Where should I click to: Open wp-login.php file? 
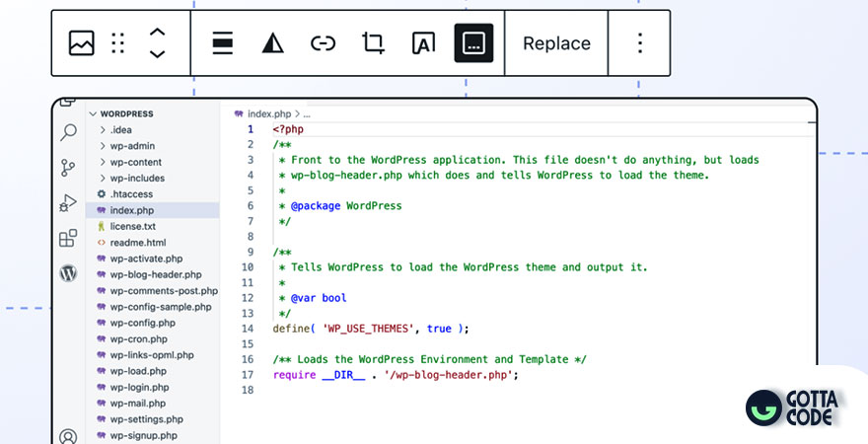[x=133, y=387]
